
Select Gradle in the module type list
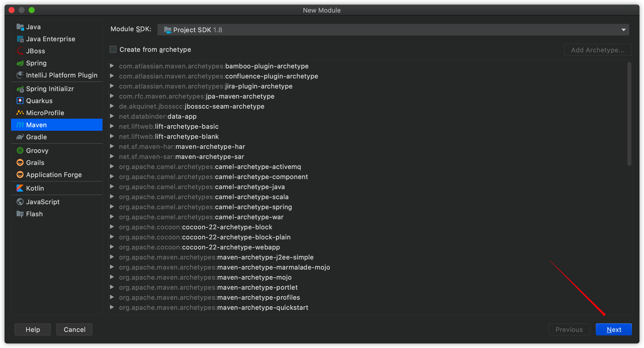tap(57, 137)
